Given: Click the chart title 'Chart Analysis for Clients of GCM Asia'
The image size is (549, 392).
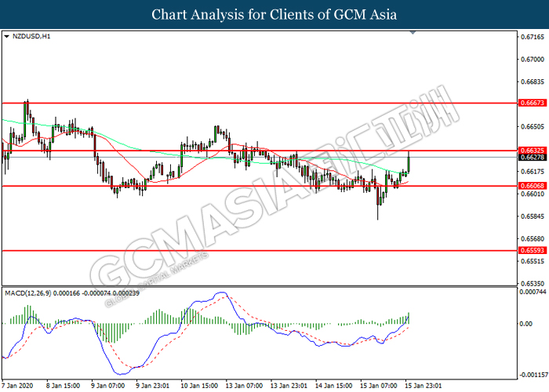Looking at the screenshot, I should [x=274, y=14].
